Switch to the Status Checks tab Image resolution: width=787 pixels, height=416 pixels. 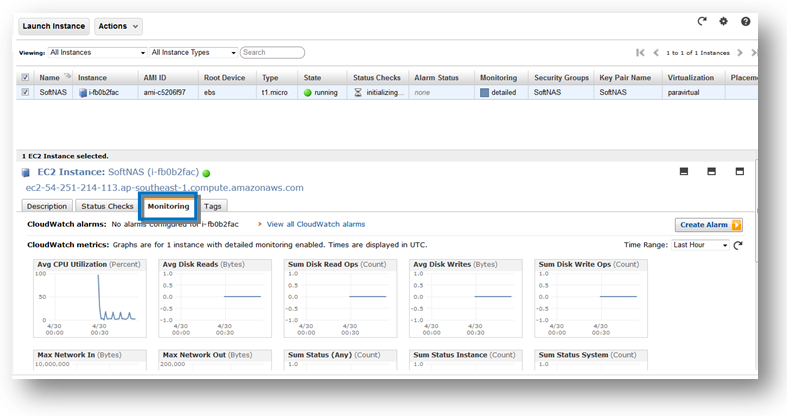(x=107, y=206)
